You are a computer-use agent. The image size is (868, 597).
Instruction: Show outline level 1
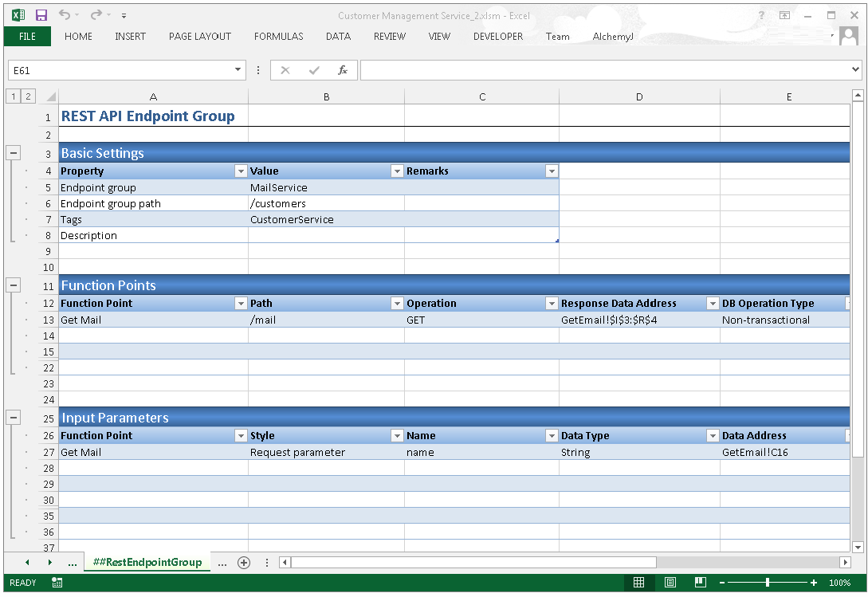point(14,96)
